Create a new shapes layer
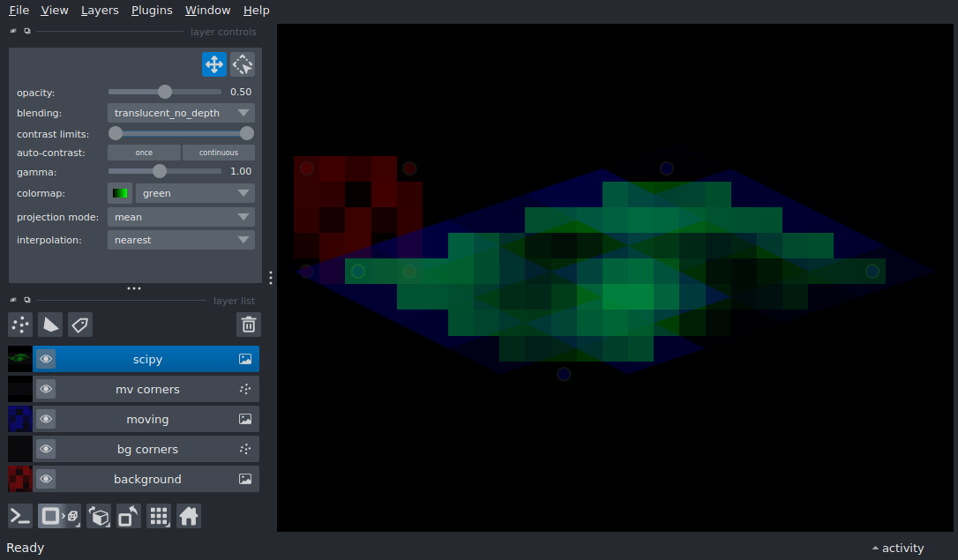Screen dimensions: 958x560 click(x=50, y=325)
